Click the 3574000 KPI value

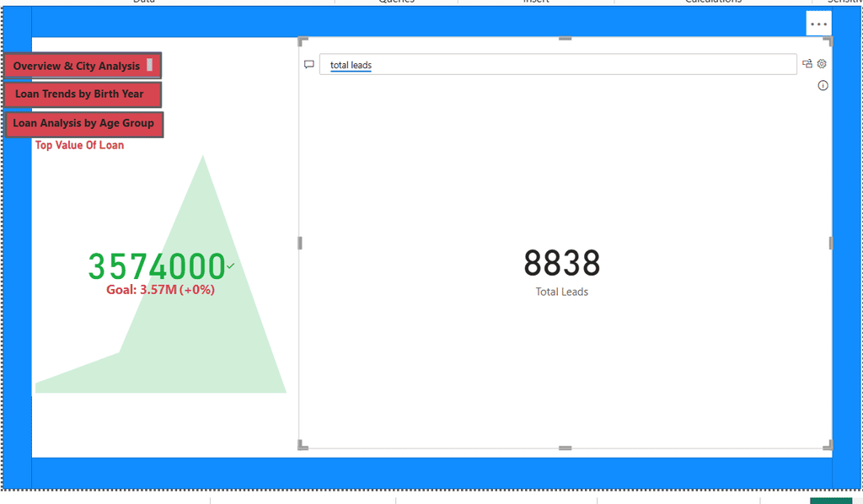[157, 267]
